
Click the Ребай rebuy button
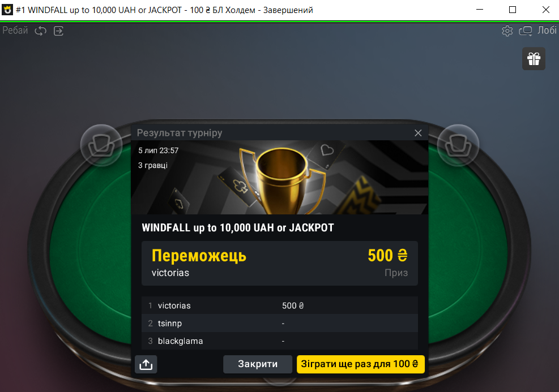coord(15,31)
